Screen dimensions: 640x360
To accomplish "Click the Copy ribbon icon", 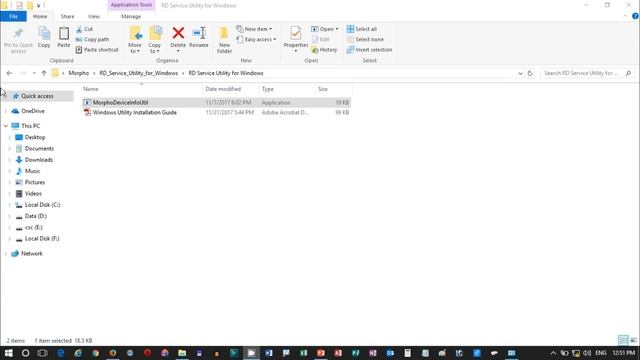I will [x=44, y=38].
